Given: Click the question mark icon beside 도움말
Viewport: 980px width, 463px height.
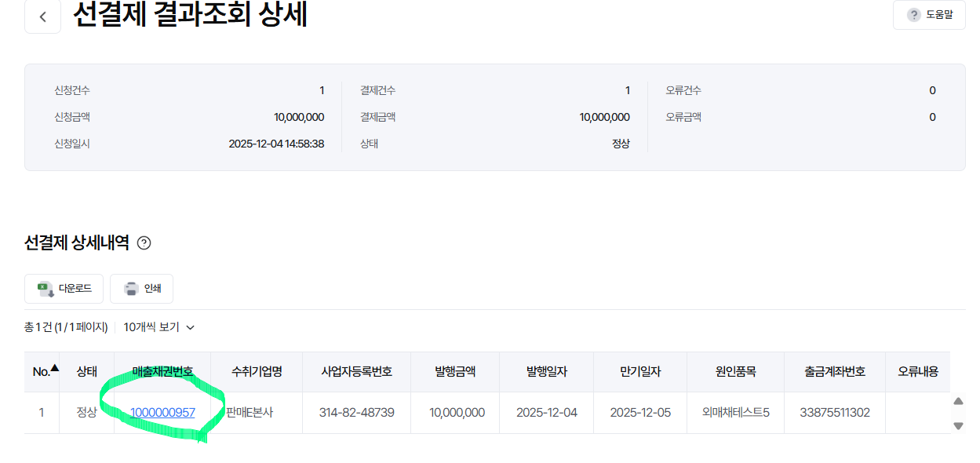Looking at the screenshot, I should click(913, 15).
